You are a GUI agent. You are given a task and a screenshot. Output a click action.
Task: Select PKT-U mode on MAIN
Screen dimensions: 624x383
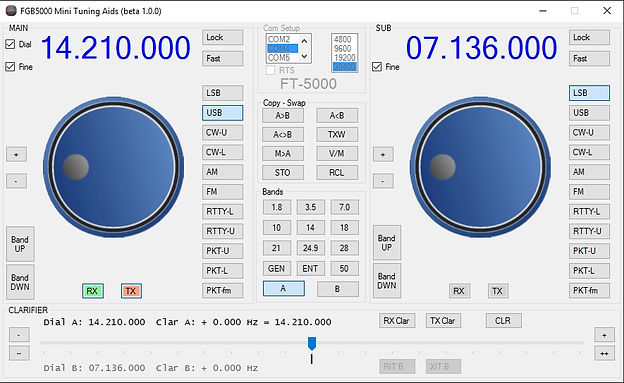point(222,251)
